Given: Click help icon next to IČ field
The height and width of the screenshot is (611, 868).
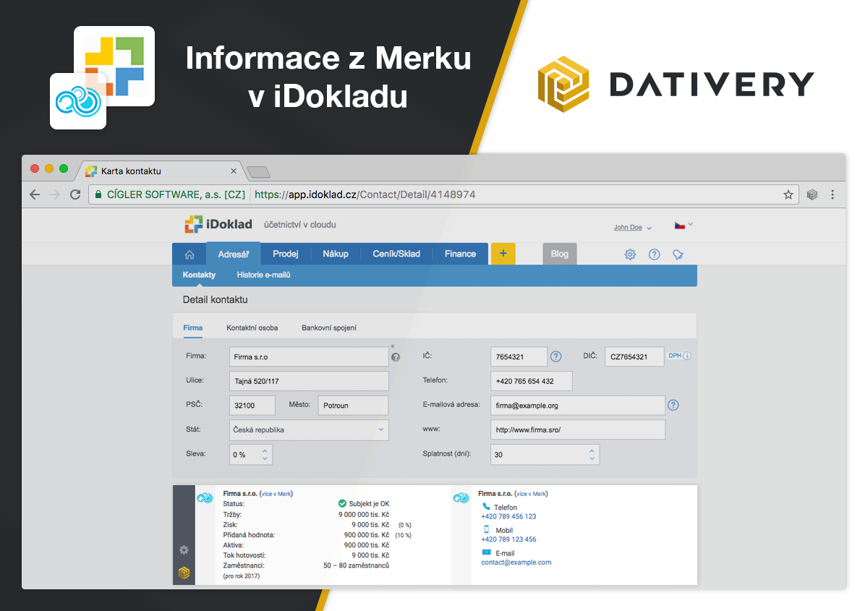Looking at the screenshot, I should [x=556, y=356].
